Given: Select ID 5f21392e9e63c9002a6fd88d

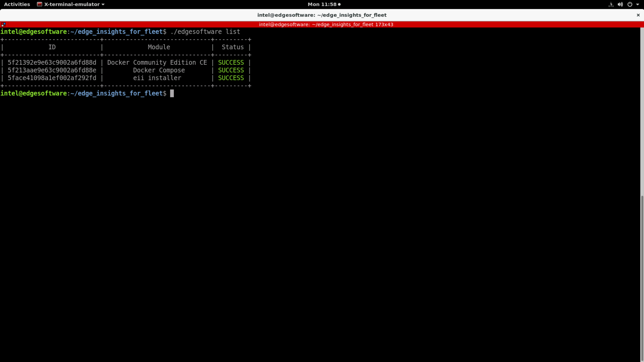Looking at the screenshot, I should click(x=52, y=63).
